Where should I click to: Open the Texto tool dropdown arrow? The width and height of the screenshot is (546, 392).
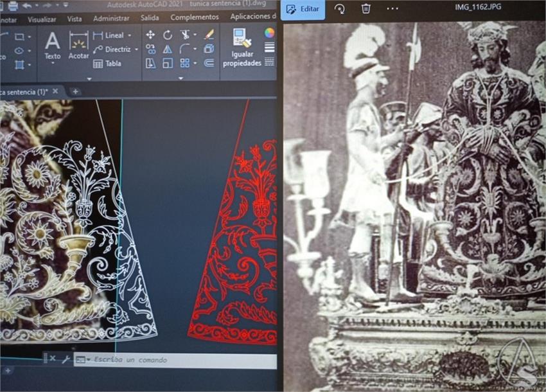[52, 64]
